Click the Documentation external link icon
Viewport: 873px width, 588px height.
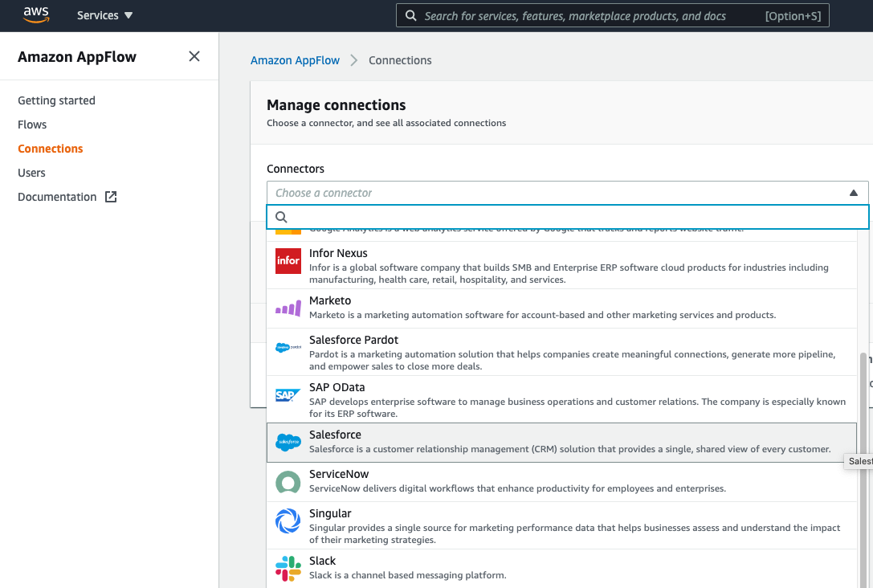(x=111, y=197)
